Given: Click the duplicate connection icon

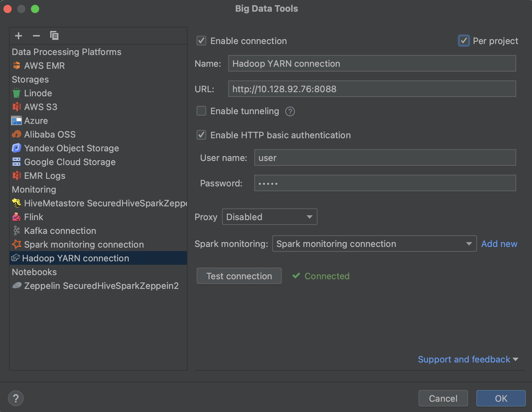Looking at the screenshot, I should click(54, 35).
